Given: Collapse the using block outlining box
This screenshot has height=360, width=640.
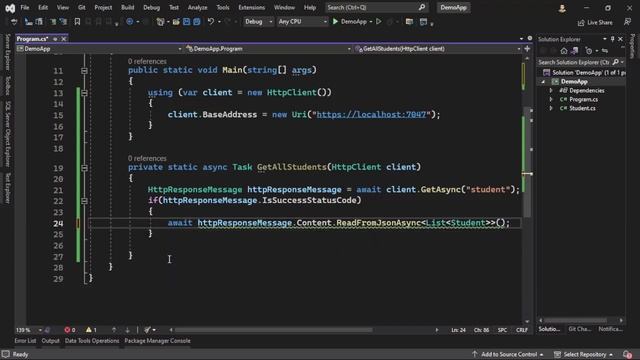Looking at the screenshot, I should [x=84, y=93].
